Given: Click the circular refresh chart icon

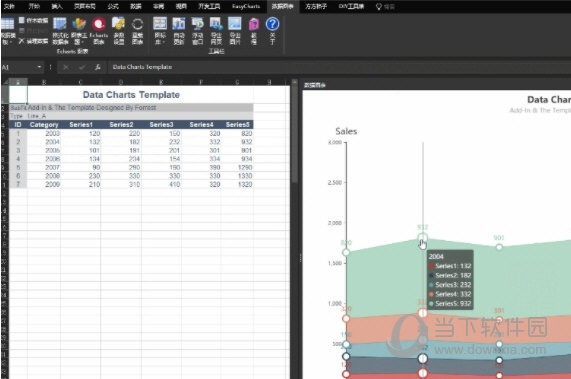Looking at the screenshot, I should [x=137, y=31].
